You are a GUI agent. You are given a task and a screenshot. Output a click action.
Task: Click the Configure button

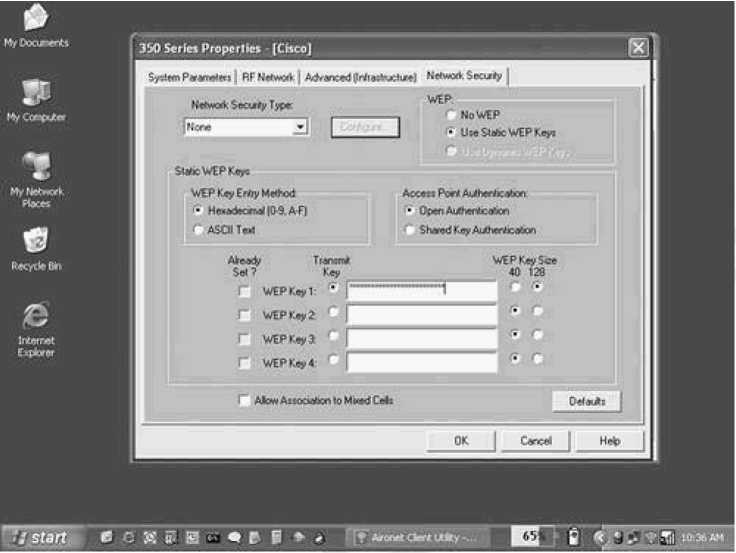click(365, 127)
